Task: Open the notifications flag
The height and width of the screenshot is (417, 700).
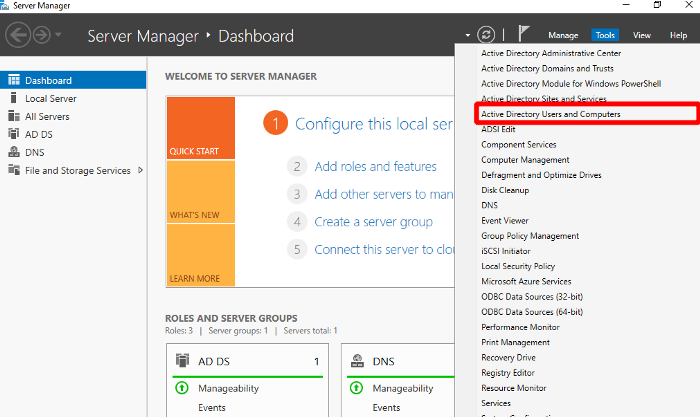Action: (523, 34)
